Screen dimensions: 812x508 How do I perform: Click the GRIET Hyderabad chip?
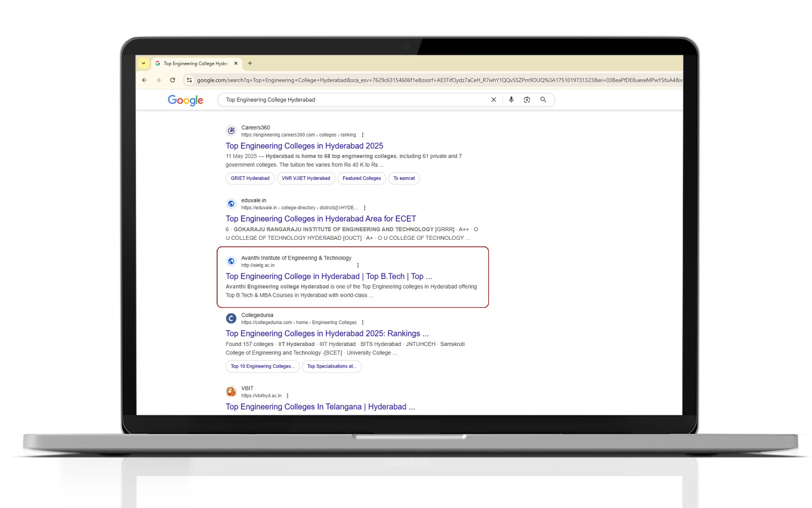point(250,178)
